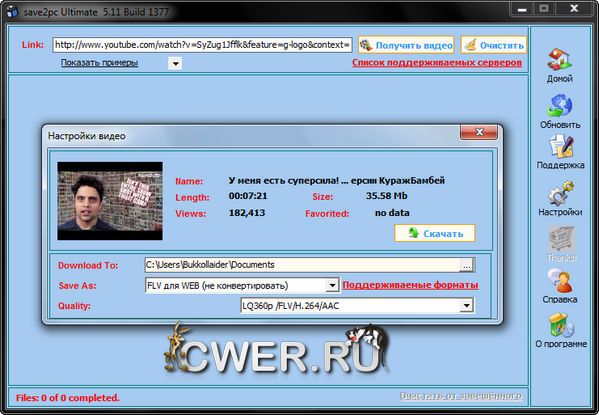Click the Очистить от завершённого link
The height and width of the screenshot is (415, 599).
[461, 396]
